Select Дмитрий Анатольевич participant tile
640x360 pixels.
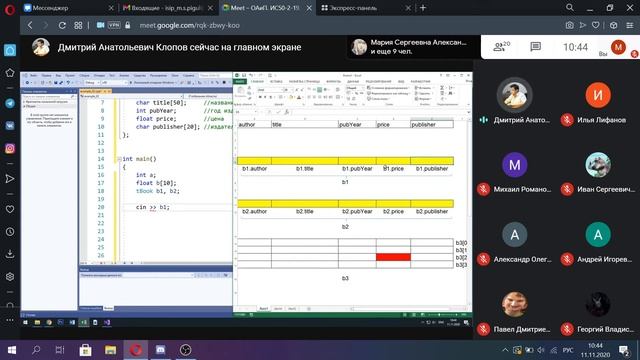[x=515, y=102]
